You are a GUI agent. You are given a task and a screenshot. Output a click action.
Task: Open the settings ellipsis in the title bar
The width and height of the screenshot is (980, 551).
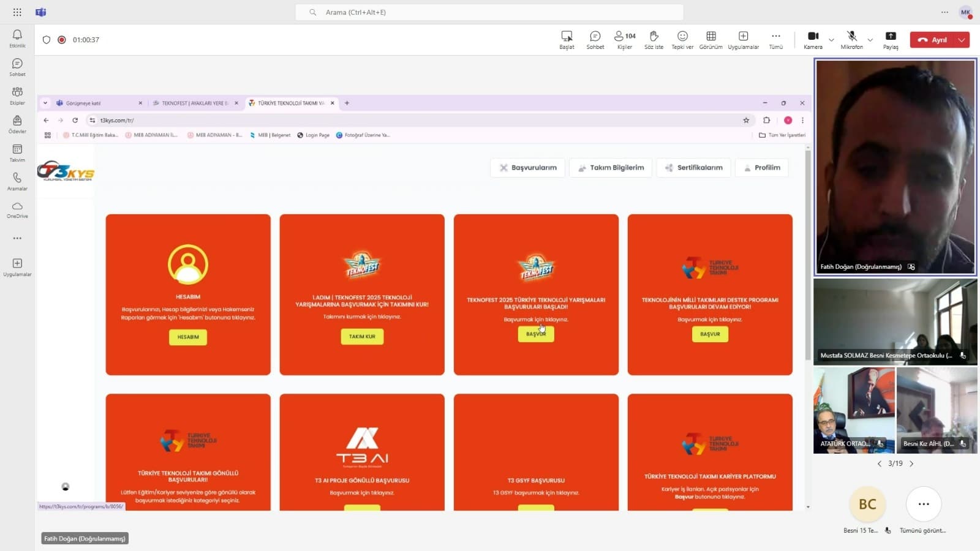coord(944,12)
